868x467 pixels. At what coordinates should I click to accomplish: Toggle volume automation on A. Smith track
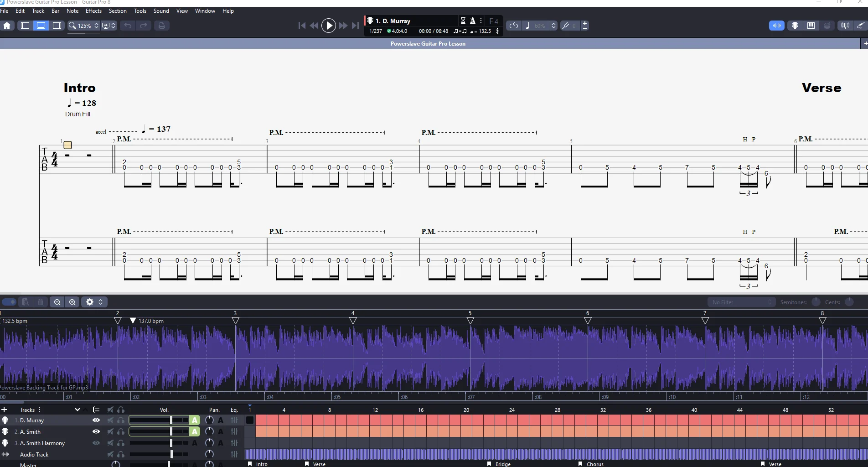pos(195,431)
